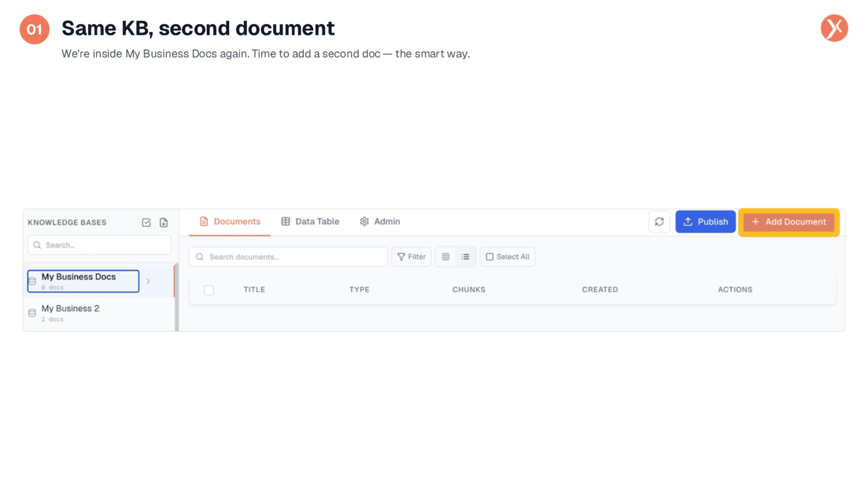
Task: Click the ACTIONS column header
Action: pos(735,290)
